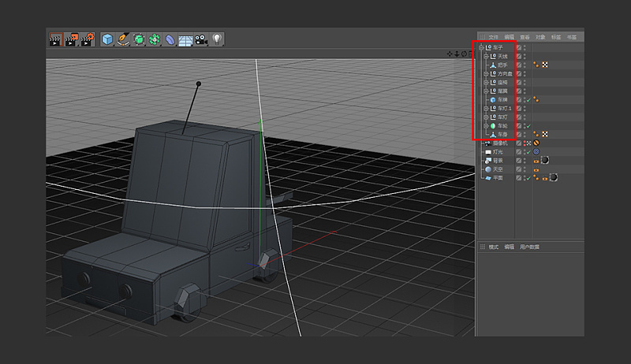Select the Spline Pen tool icon
The image size is (631, 364).
[x=123, y=39]
